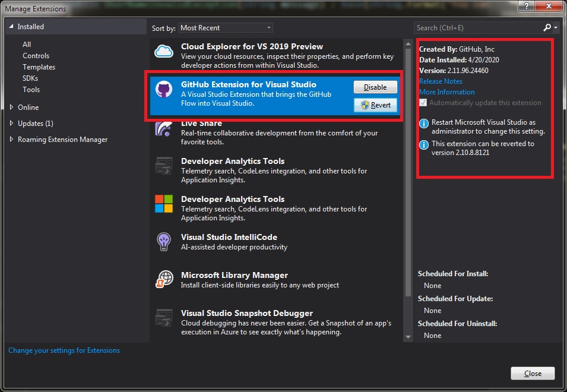Click the Microsoft Library Manager globe icon
The image size is (567, 392).
pos(164,280)
